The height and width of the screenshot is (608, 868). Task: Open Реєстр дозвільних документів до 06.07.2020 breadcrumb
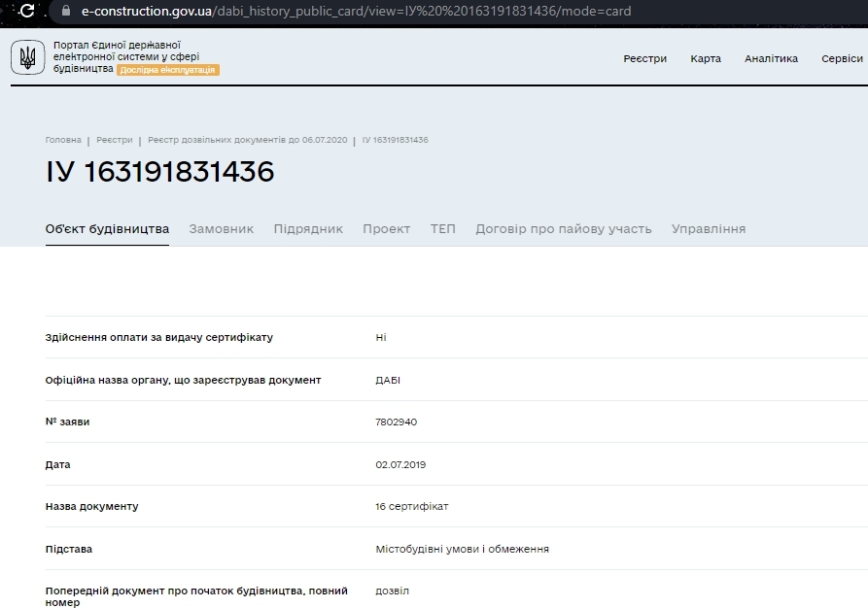(248, 140)
